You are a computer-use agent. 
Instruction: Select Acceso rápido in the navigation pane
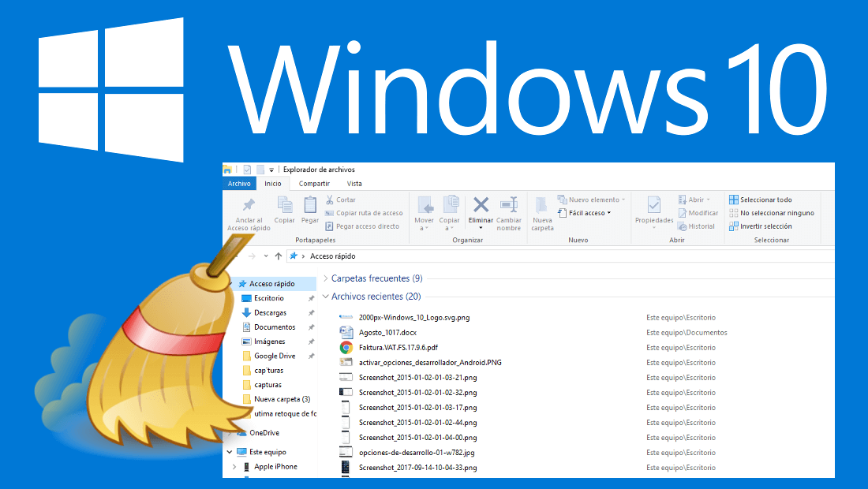(x=271, y=284)
